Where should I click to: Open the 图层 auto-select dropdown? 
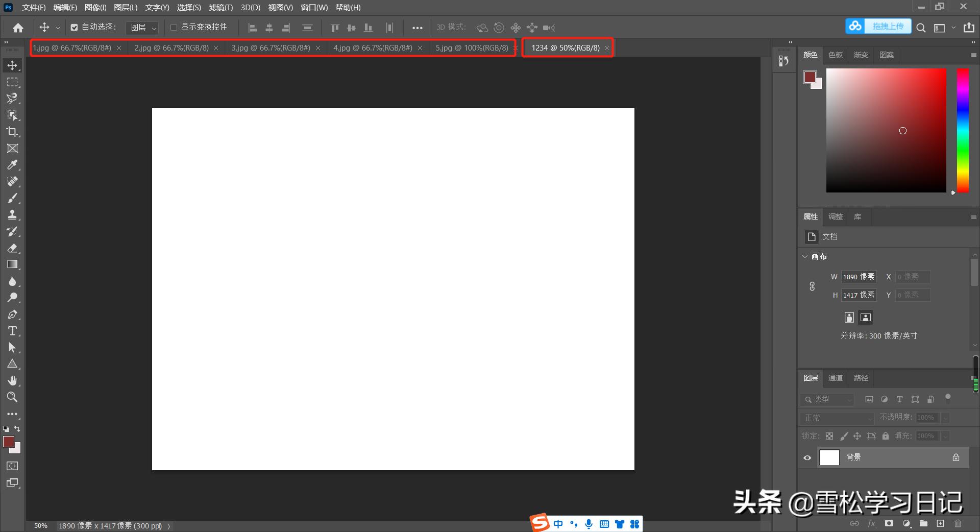coord(142,28)
